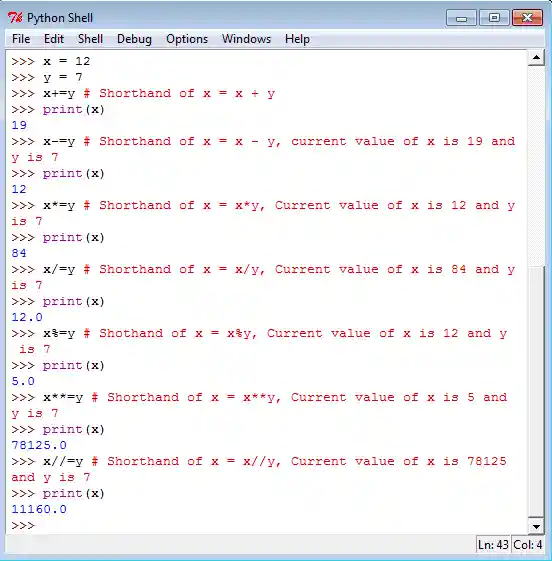Maximize the Python Shell window

[x=494, y=18]
